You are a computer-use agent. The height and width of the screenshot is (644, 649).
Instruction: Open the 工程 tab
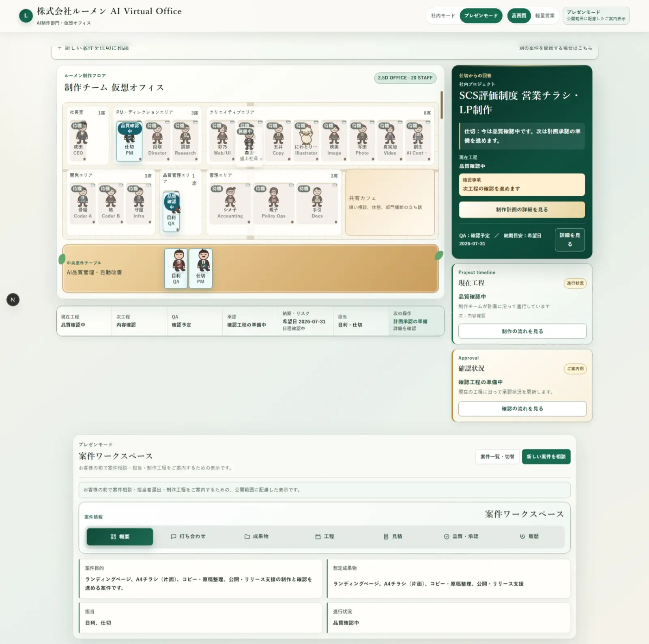click(x=325, y=537)
